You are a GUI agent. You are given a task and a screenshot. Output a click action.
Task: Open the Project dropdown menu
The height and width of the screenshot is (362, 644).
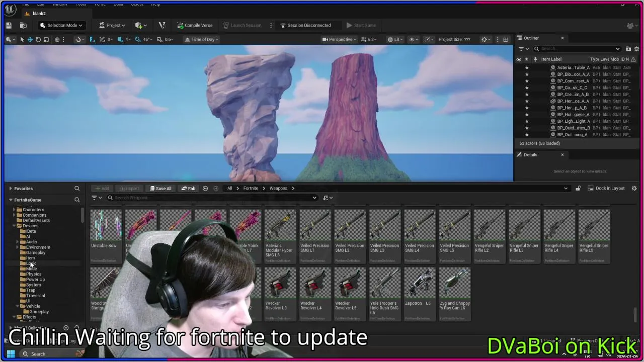click(112, 25)
